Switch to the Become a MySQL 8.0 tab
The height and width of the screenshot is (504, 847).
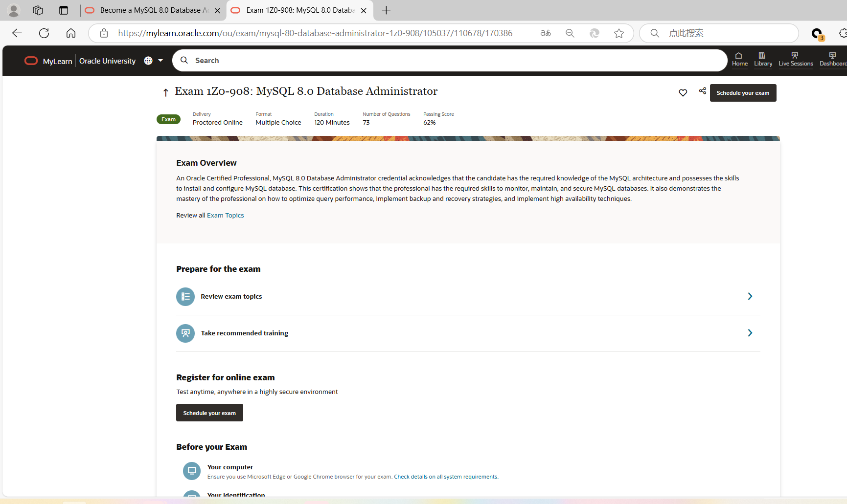(x=147, y=10)
